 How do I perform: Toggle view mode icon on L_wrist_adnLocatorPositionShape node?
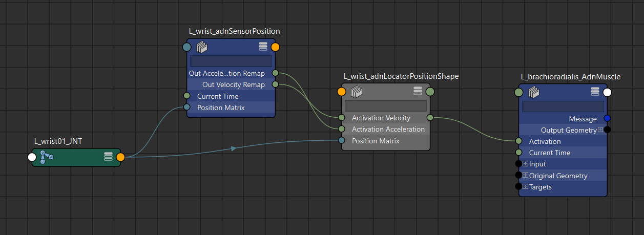tap(418, 92)
